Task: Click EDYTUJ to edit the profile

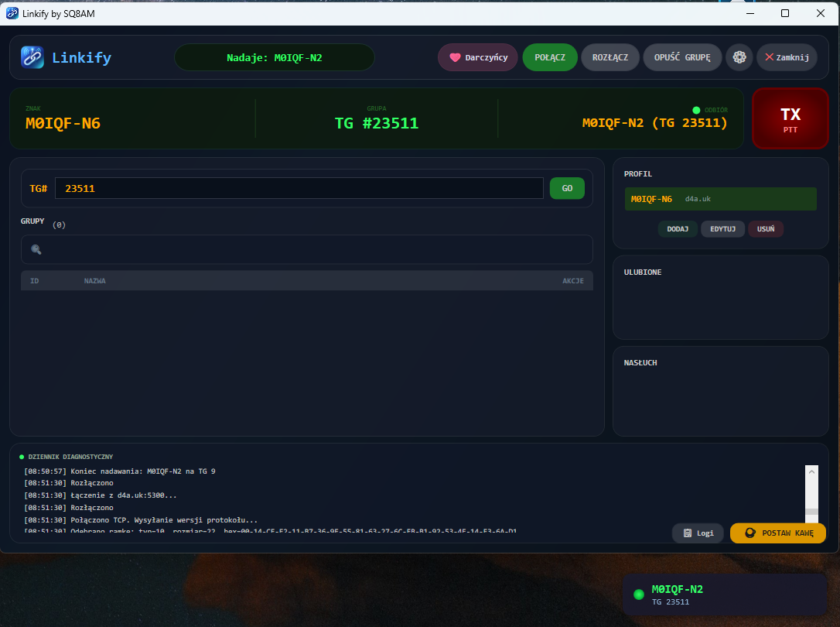Action: coord(722,229)
